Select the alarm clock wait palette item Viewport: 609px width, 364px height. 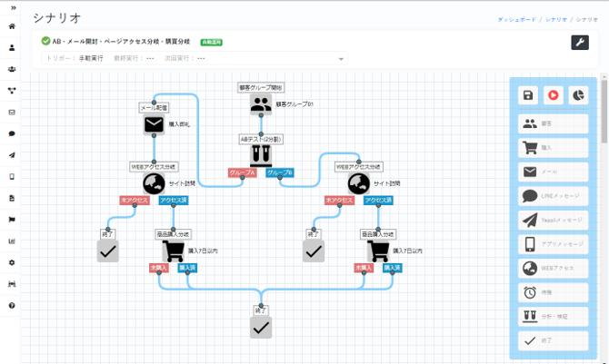[553, 292]
